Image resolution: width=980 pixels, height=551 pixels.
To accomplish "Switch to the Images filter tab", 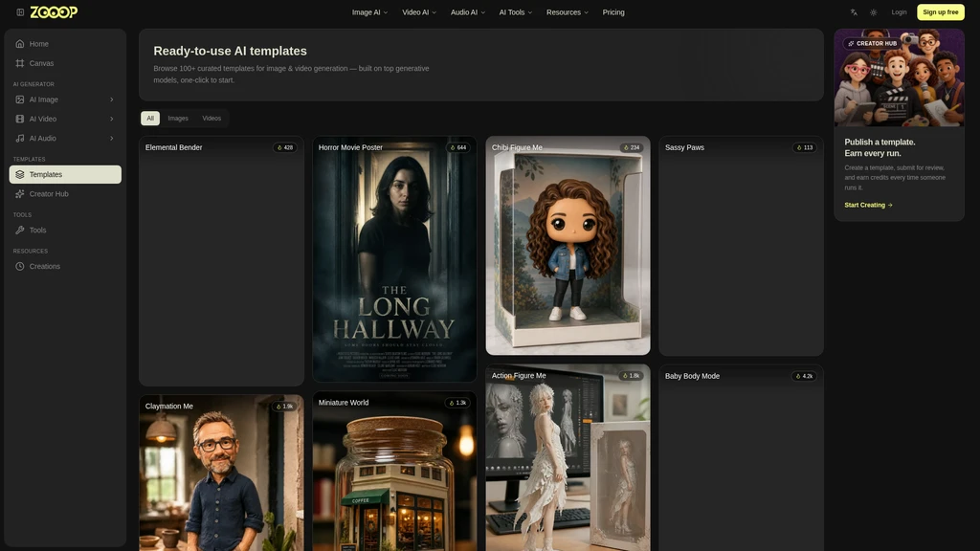I will [178, 118].
